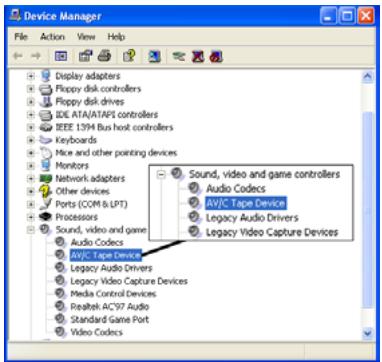This screenshot has width=382, height=362.
Task: Select the Processors chip icon
Action: [45, 217]
